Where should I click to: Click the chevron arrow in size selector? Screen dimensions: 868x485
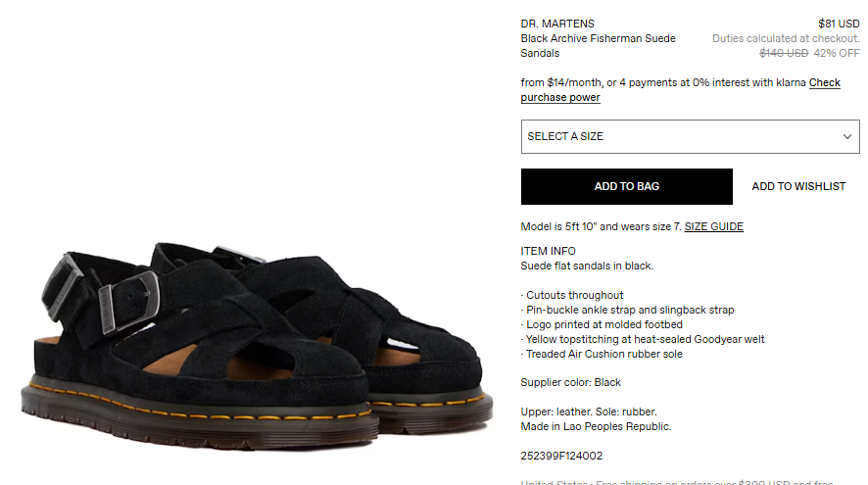[847, 137]
